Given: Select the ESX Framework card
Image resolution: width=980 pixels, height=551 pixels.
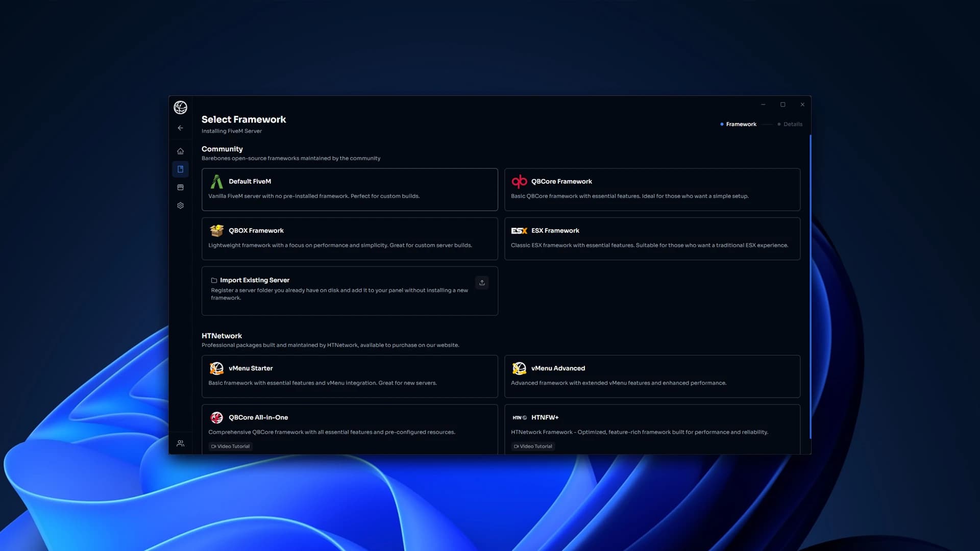Looking at the screenshot, I should pos(652,239).
